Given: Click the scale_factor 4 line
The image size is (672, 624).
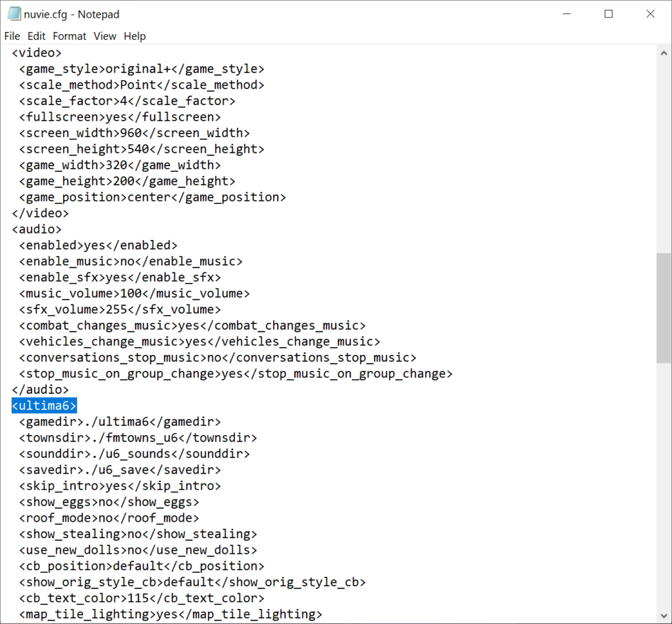Looking at the screenshot, I should [127, 100].
